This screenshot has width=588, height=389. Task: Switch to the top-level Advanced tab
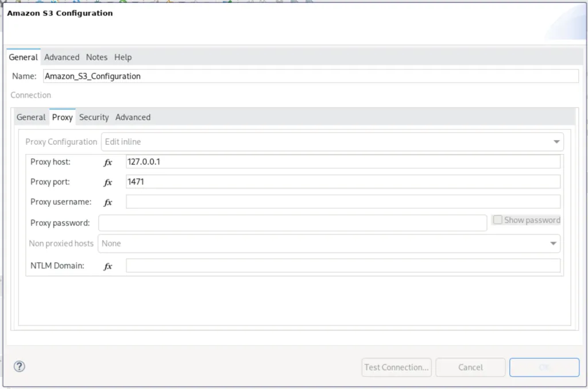point(61,57)
